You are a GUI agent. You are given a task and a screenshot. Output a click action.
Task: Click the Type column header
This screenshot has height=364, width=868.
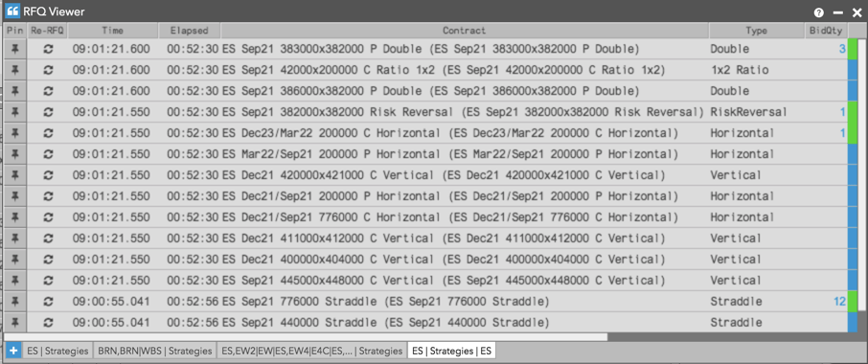[756, 31]
